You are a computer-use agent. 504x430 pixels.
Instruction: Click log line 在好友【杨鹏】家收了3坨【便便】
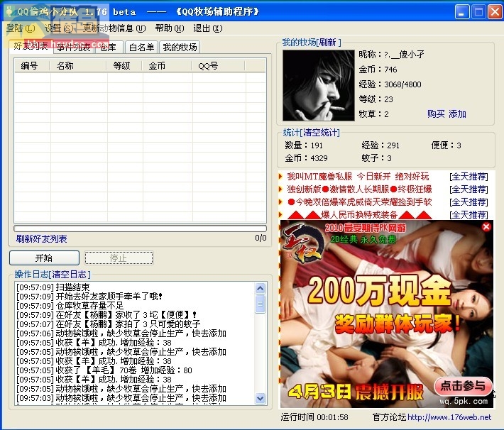[106, 314]
